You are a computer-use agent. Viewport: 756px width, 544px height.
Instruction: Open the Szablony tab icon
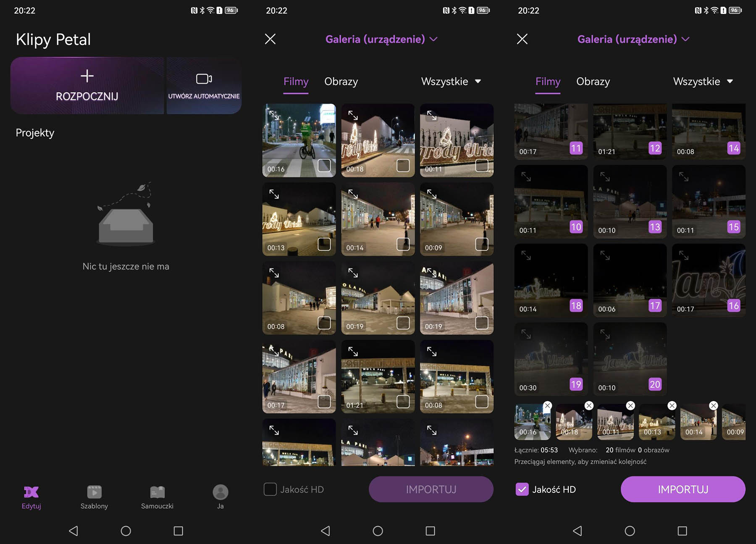click(94, 491)
